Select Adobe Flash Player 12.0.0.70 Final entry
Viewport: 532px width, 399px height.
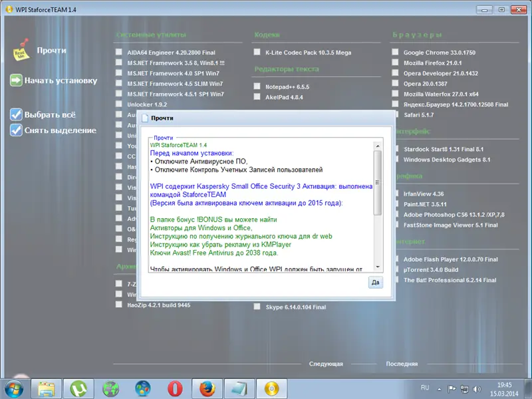pyautogui.click(x=451, y=259)
